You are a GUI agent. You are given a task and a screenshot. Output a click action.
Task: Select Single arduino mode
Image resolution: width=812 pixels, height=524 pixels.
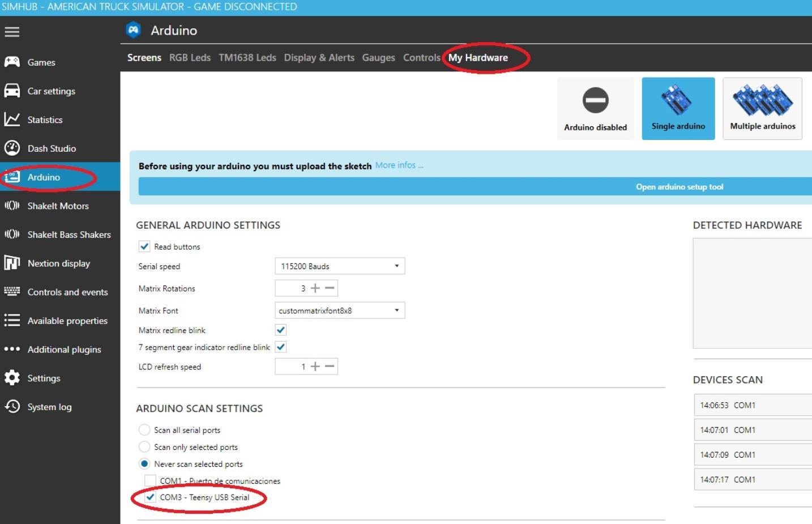click(678, 109)
